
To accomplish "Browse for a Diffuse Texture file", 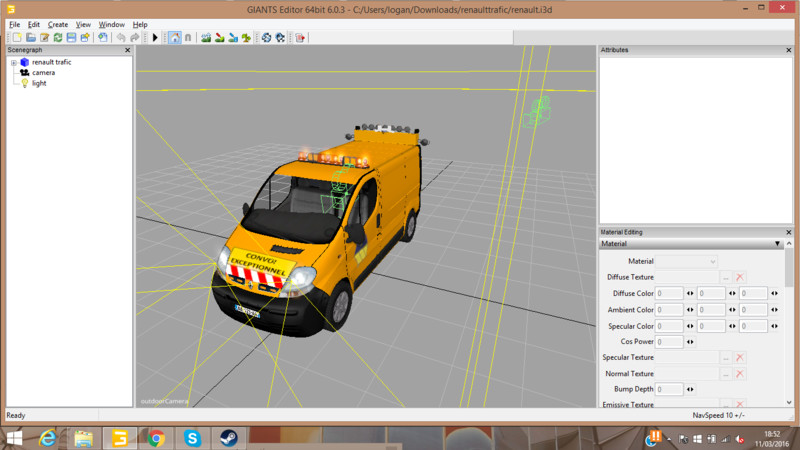I will tap(725, 277).
